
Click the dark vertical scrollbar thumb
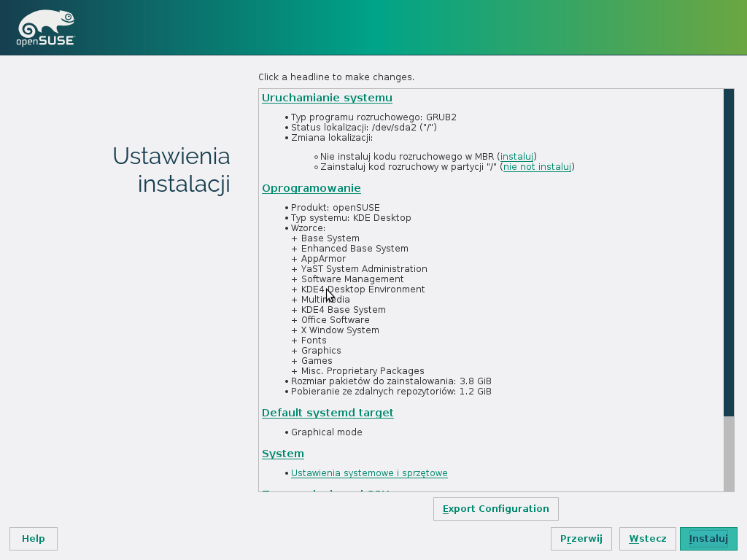point(728,252)
